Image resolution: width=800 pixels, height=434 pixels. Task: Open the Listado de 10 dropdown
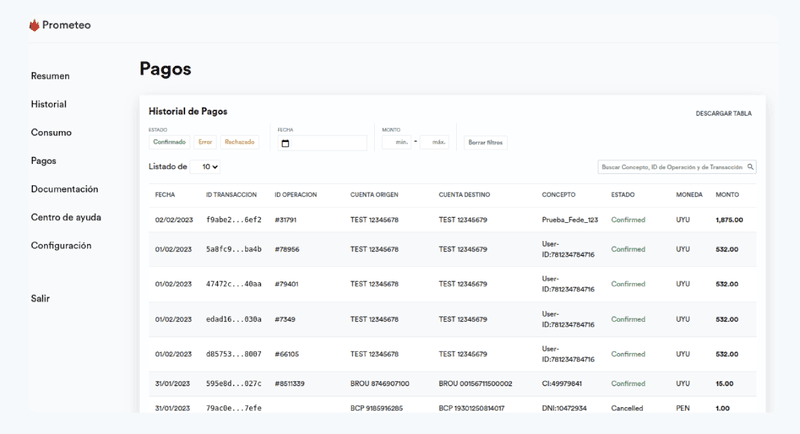coord(205,167)
